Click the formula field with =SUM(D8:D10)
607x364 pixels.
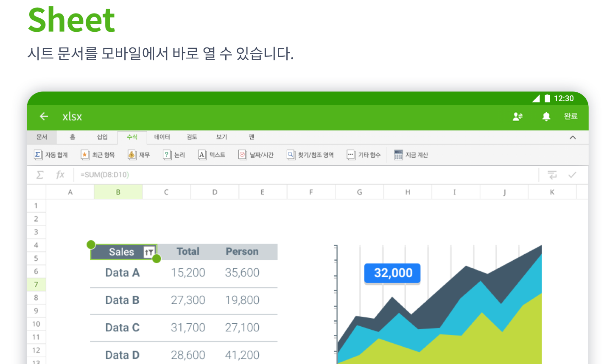coord(305,175)
